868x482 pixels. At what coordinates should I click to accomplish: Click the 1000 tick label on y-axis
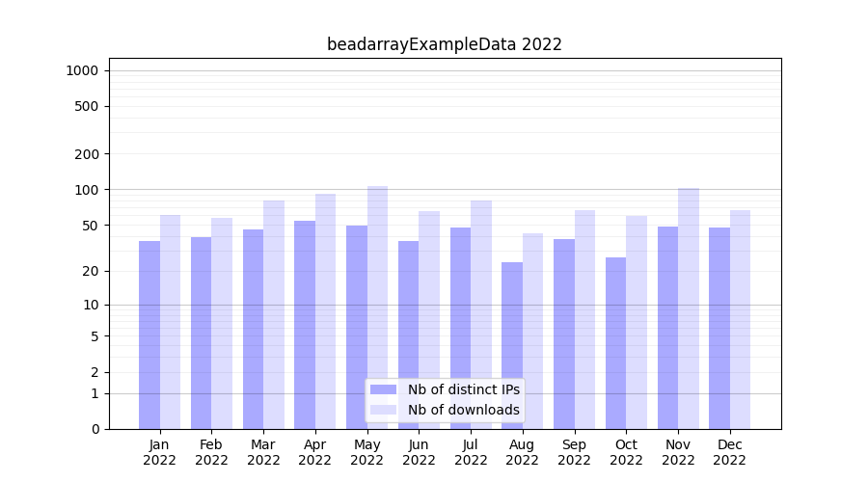tap(82, 70)
